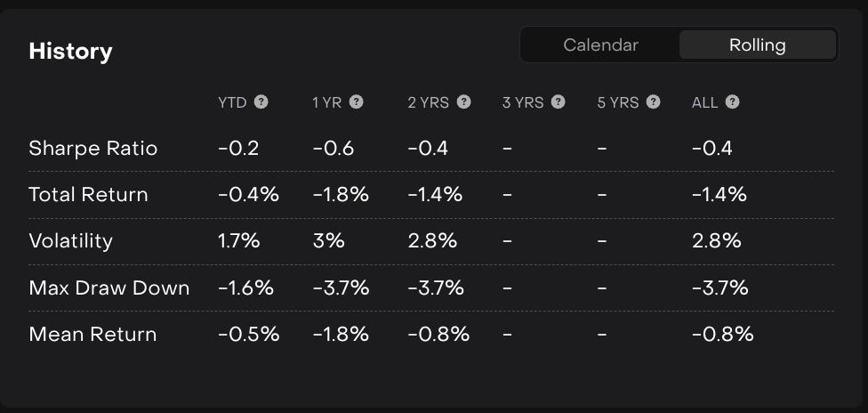
Task: Click the Volatility row label
Action: tap(70, 241)
